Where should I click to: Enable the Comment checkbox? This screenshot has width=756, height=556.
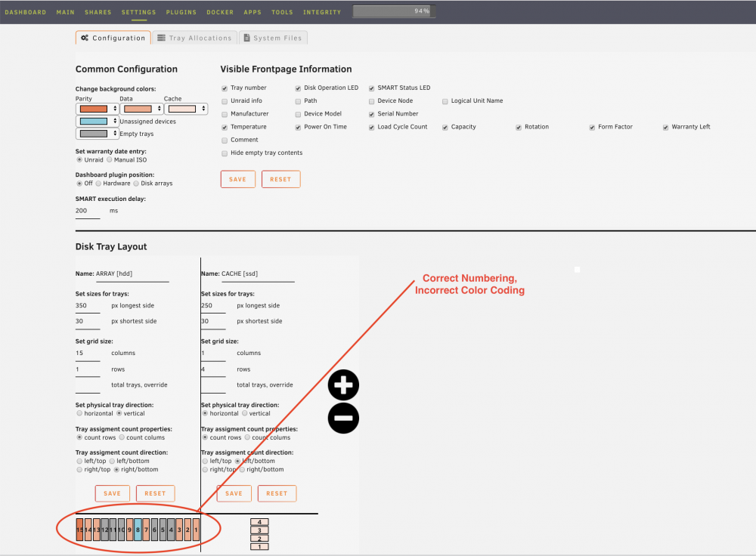225,141
